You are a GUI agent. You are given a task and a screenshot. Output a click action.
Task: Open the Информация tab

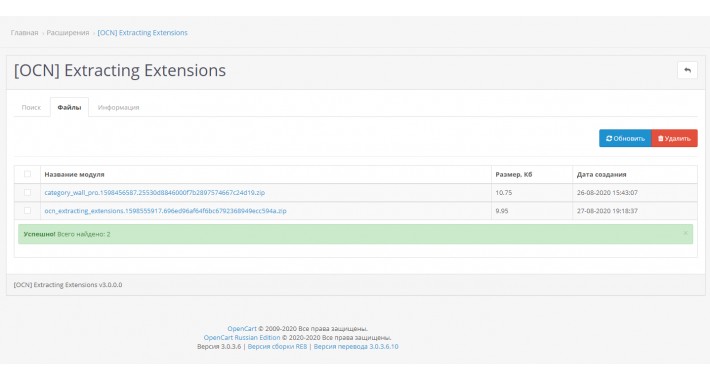pos(119,107)
